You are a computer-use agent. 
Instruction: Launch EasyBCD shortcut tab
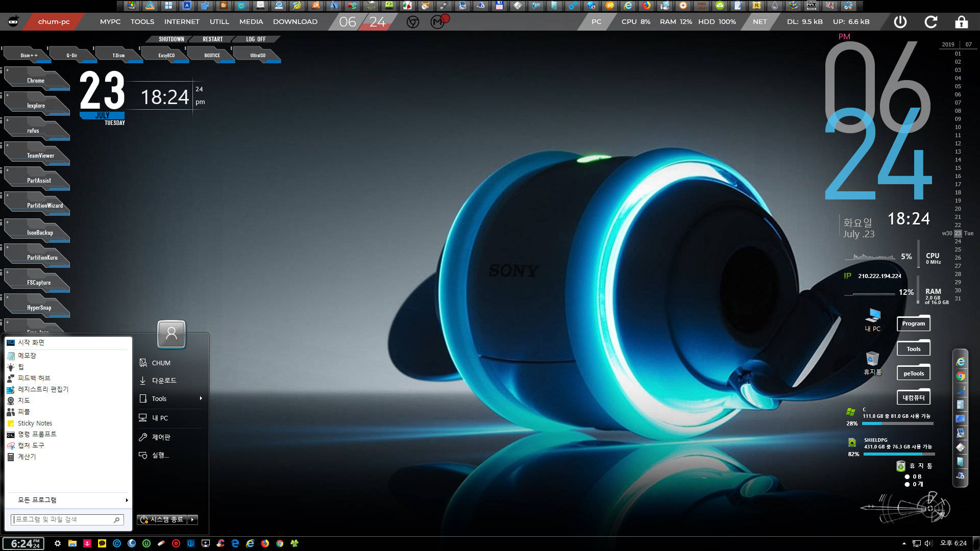click(x=166, y=55)
